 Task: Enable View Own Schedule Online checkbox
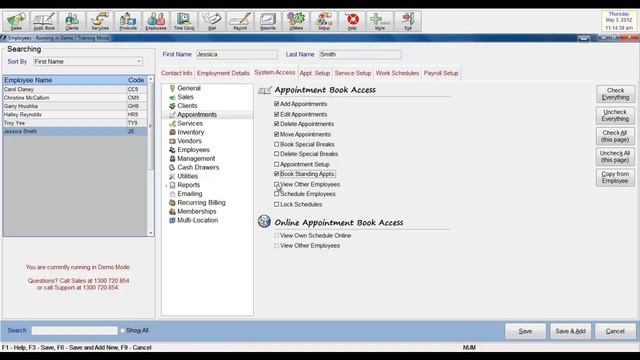277,236
